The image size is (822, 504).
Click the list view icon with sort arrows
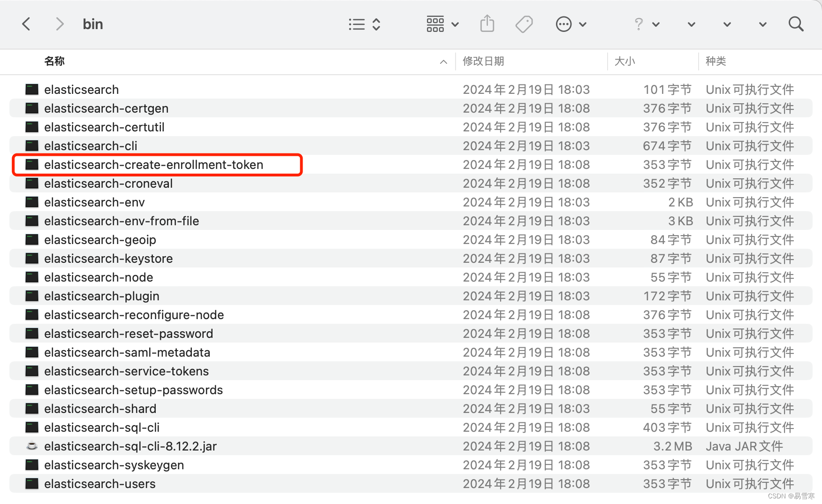[x=357, y=24]
